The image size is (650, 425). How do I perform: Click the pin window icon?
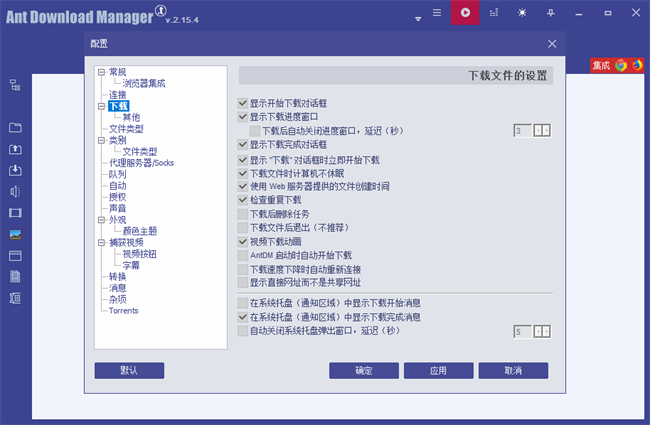549,13
